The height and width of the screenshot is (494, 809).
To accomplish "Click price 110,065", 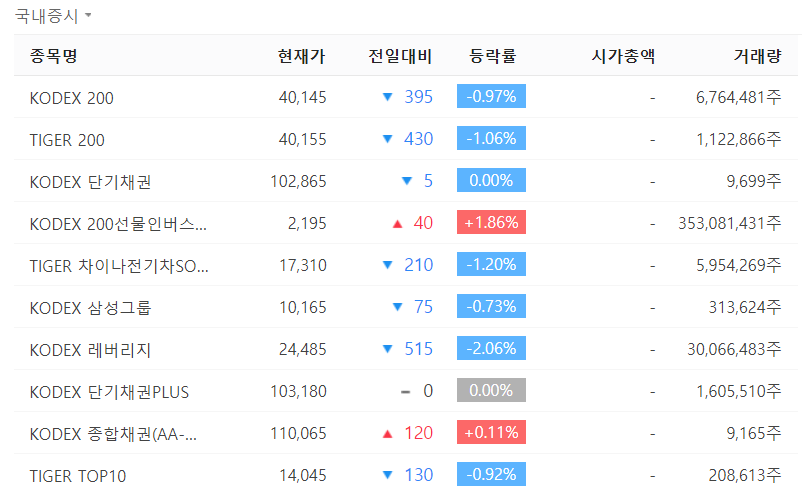I will pos(298,433).
